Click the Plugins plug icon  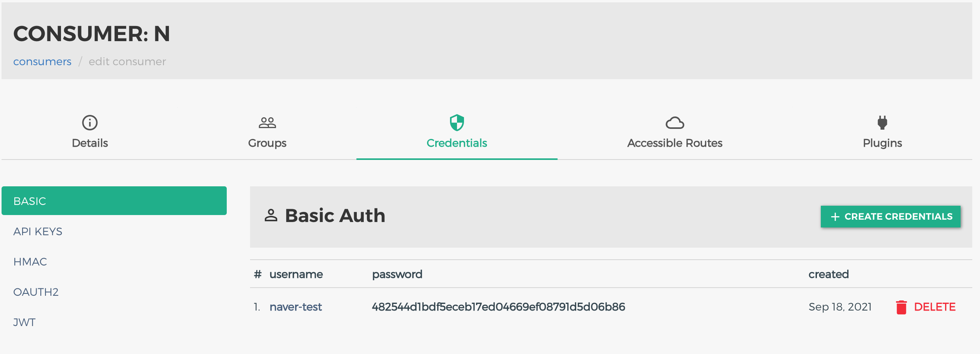pyautogui.click(x=882, y=123)
